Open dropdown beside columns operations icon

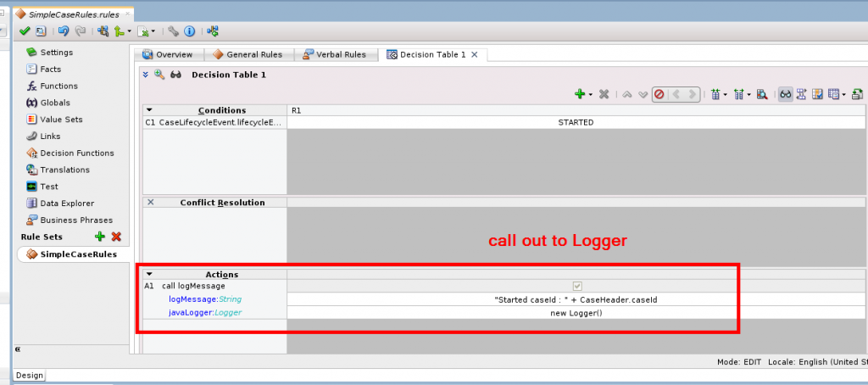(749, 95)
